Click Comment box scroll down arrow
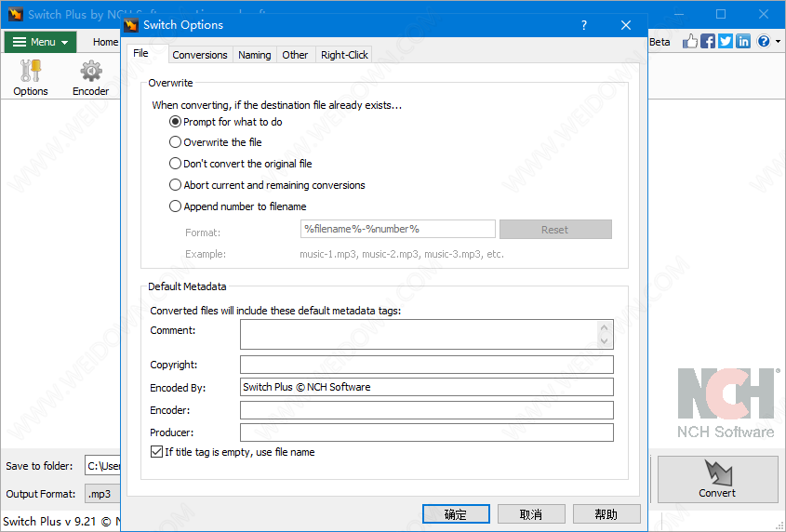This screenshot has height=532, width=786. click(x=605, y=341)
